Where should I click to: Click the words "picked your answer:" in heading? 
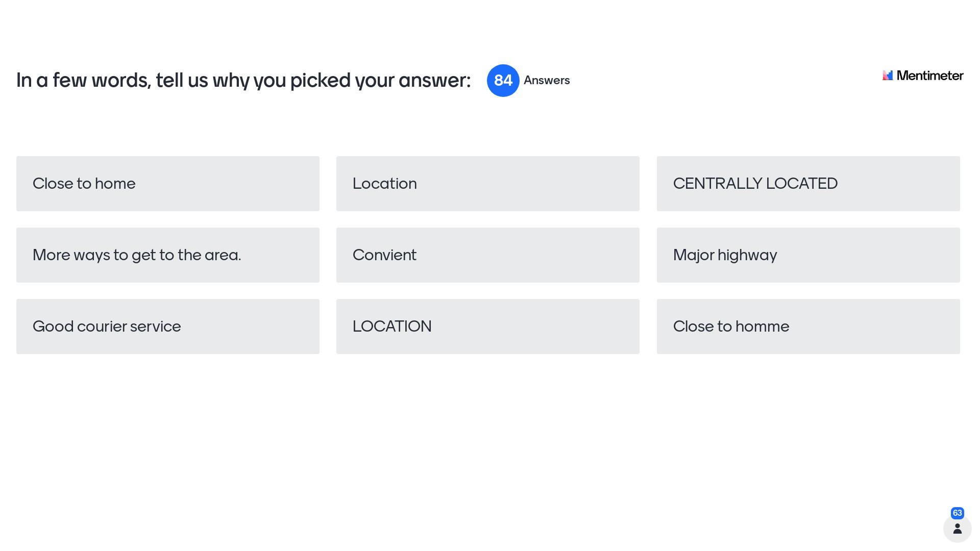click(380, 81)
